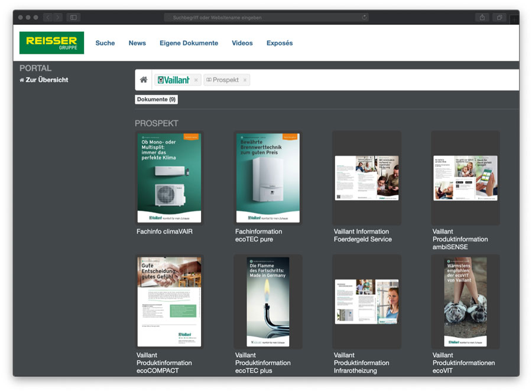Open the News menu item

[x=137, y=43]
